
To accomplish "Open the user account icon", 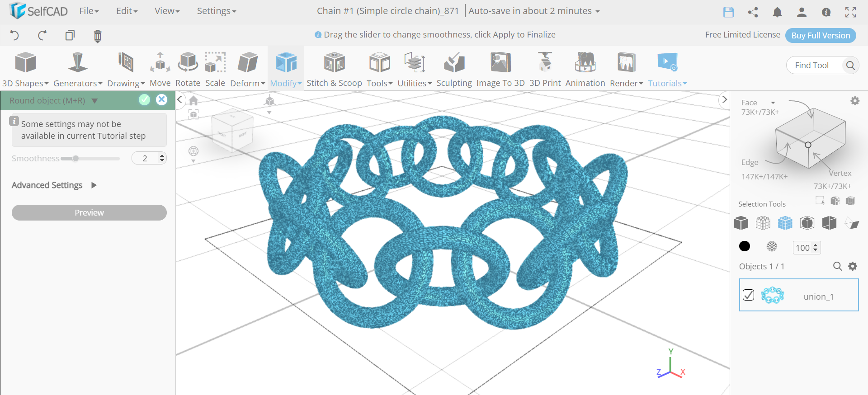I will click(802, 12).
